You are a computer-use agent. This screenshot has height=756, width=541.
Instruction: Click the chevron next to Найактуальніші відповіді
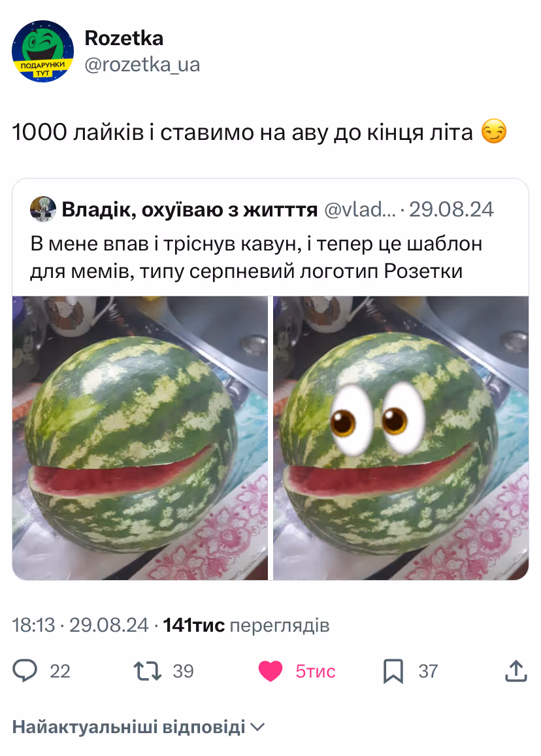[x=258, y=727]
